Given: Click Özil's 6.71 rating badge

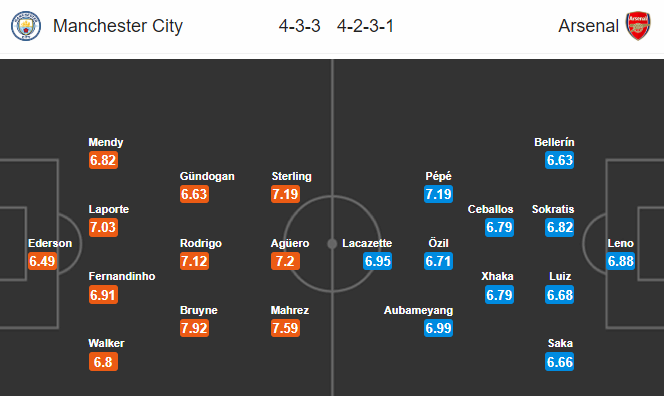Looking at the screenshot, I should 438,261.
